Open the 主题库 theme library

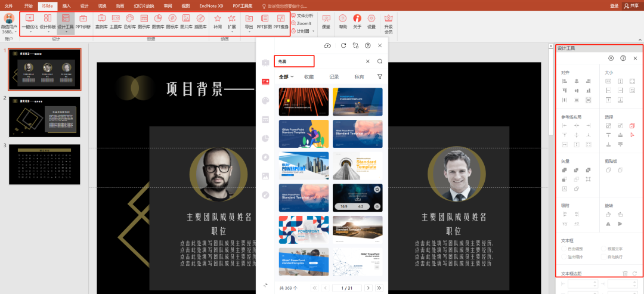click(116, 21)
